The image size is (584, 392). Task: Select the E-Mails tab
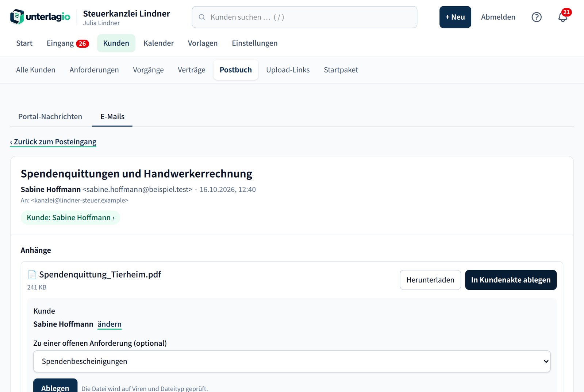coord(112,117)
